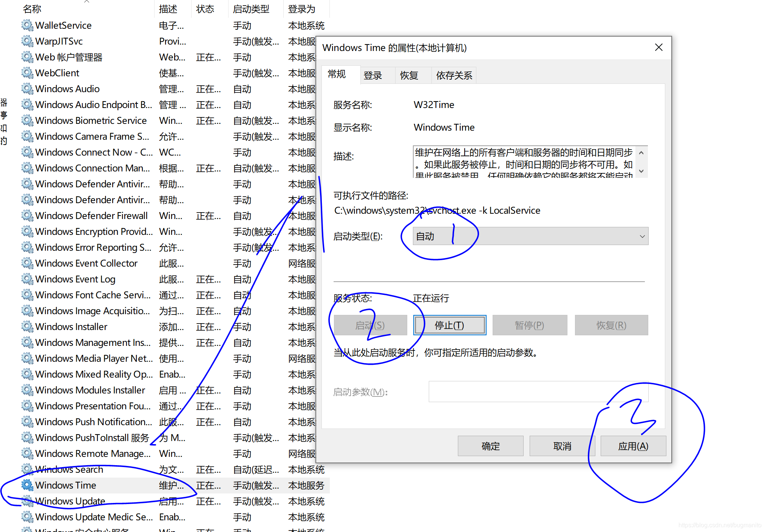Viewport: 765px width, 532px height.
Task: Switch to the 恢复 tab
Action: click(409, 76)
